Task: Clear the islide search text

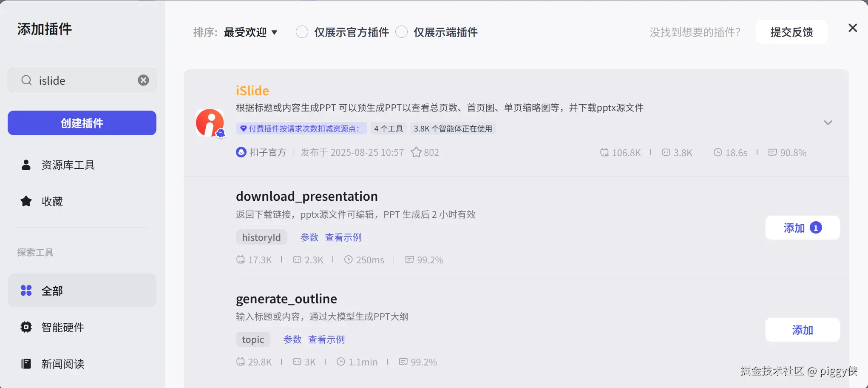Action: 143,80
